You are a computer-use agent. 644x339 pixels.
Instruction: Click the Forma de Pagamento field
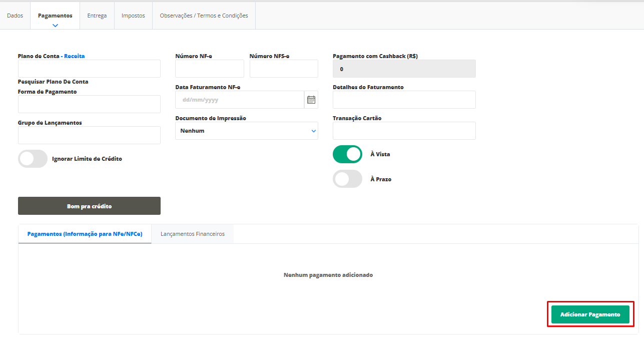(89, 104)
